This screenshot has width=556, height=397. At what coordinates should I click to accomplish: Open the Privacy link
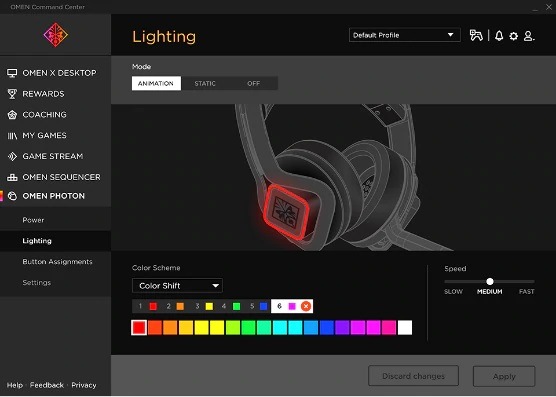(x=84, y=385)
